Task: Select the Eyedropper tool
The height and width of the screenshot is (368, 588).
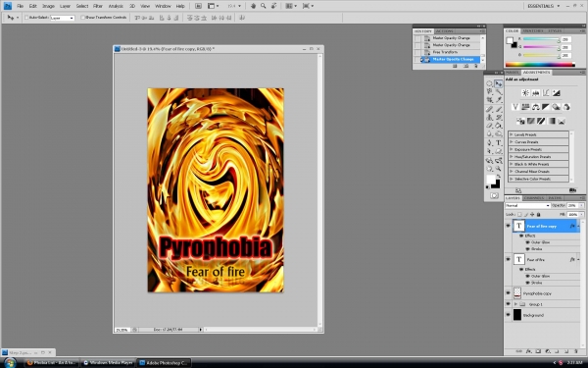Action: (x=499, y=100)
